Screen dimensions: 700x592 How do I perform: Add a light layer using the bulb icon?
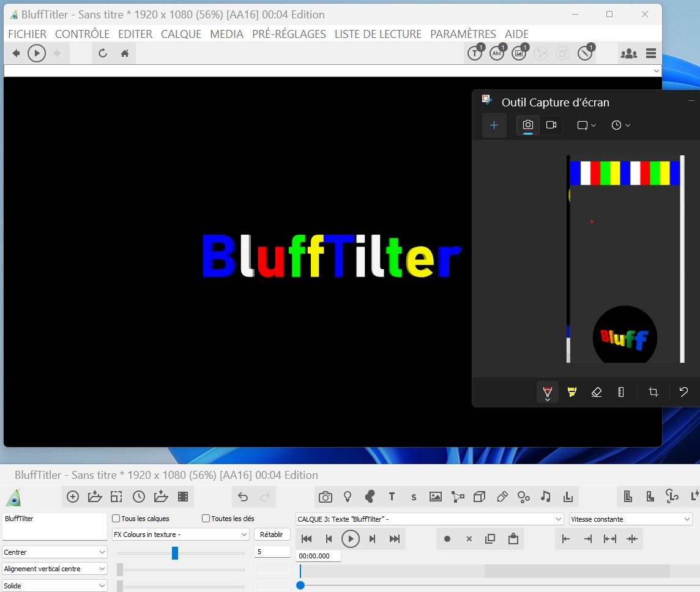[348, 497]
